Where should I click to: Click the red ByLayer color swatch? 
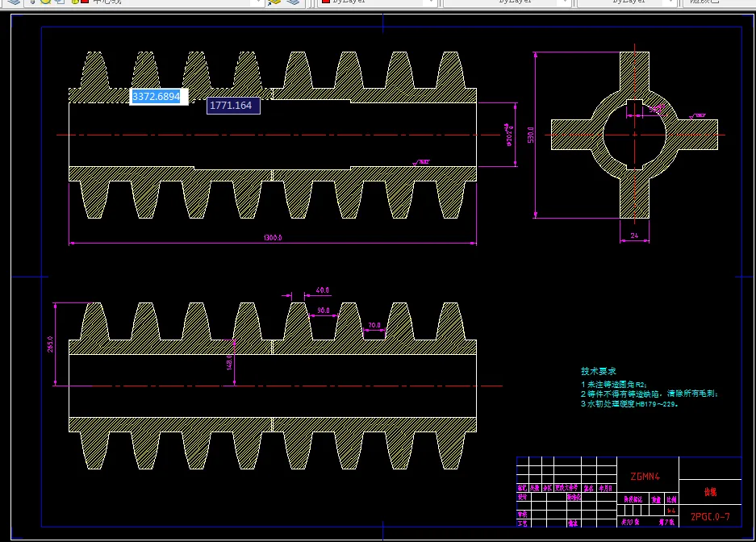[x=326, y=2]
